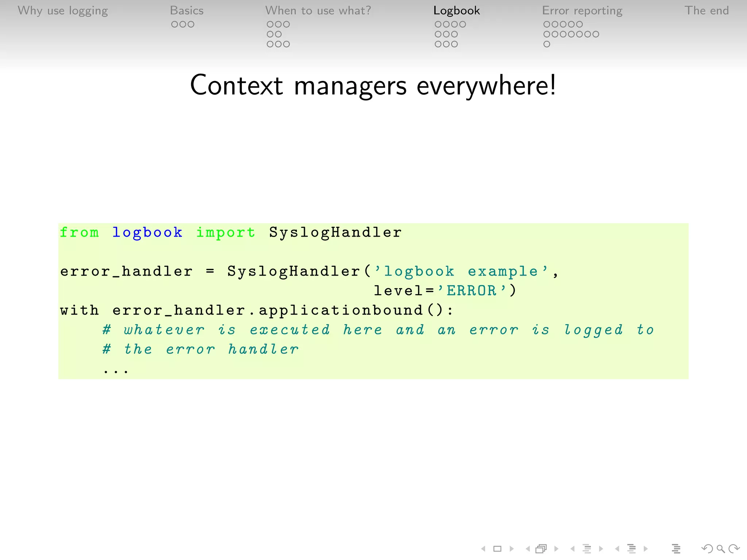Go to next slide arrow
Image resolution: width=747 pixels, height=560 pixels.
tap(512, 548)
